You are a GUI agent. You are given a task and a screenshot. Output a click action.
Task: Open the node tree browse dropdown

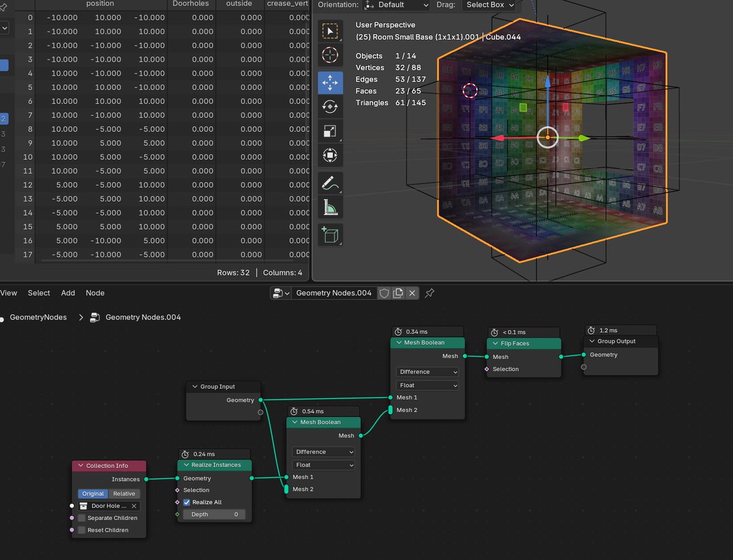tap(281, 293)
